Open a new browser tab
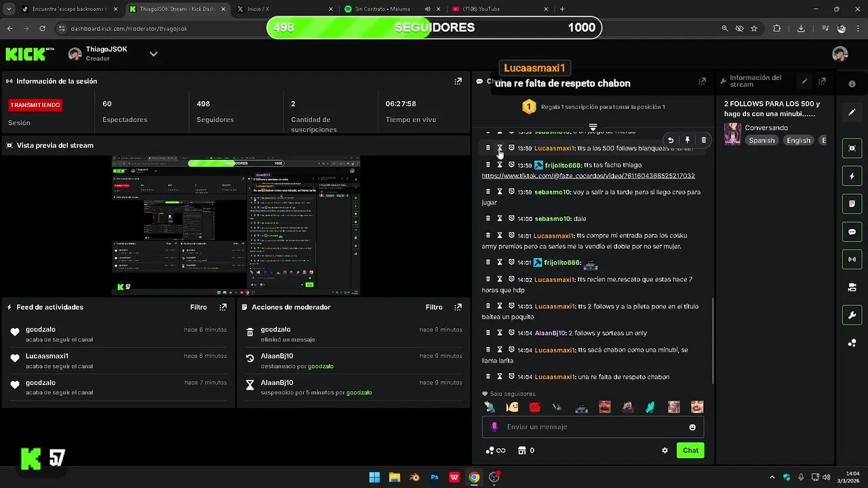The image size is (868, 488). 562,9
